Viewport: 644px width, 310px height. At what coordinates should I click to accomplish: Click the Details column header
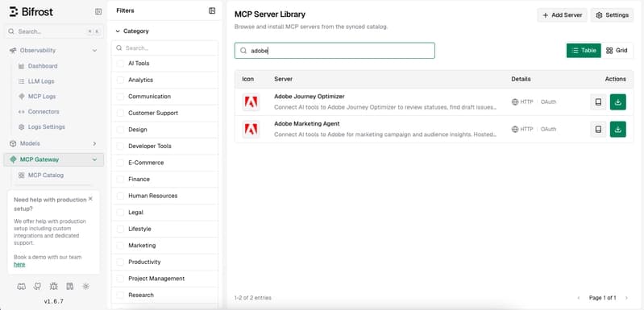click(x=521, y=79)
